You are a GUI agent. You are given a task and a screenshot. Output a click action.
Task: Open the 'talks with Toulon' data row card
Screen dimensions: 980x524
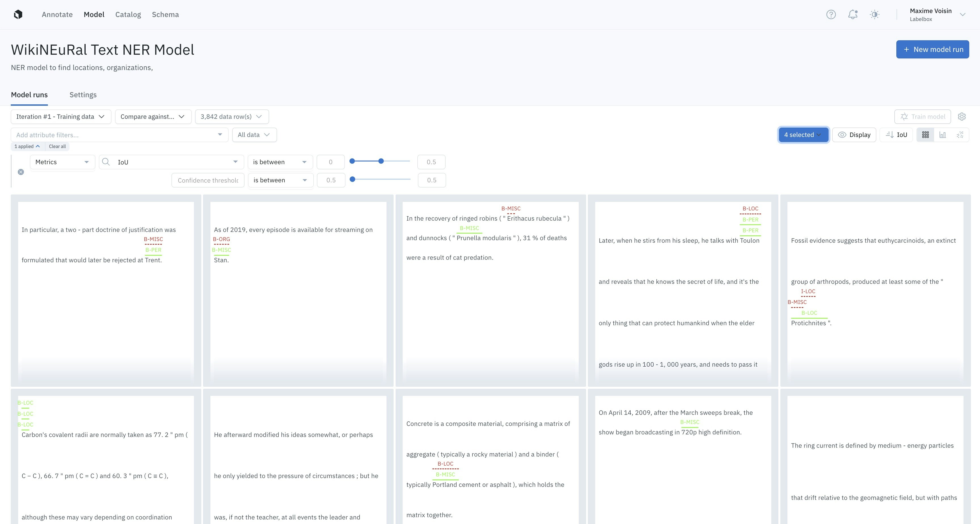pyautogui.click(x=683, y=291)
